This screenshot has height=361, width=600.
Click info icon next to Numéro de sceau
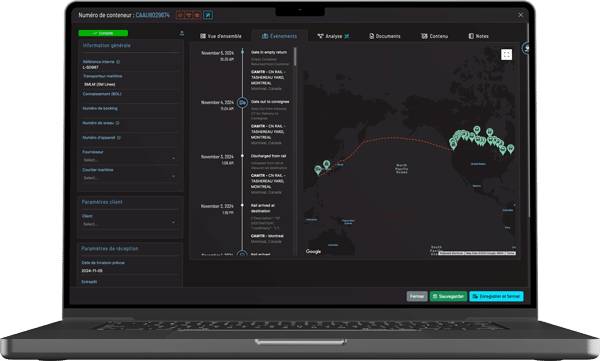coord(117,123)
